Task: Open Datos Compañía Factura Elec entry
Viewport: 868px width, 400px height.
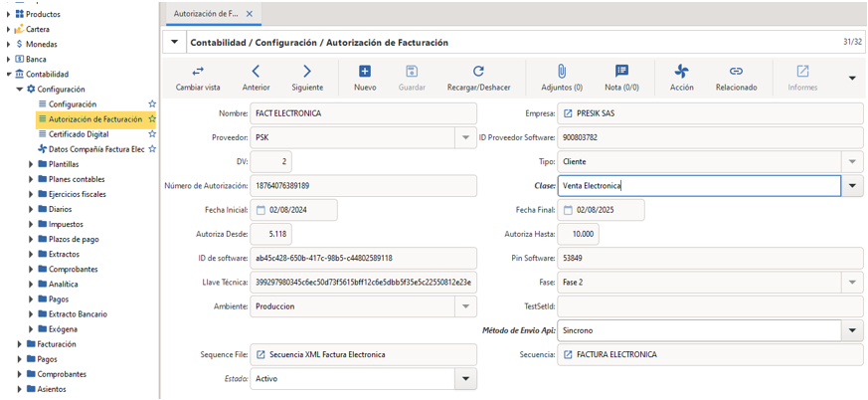Action: 96,149
